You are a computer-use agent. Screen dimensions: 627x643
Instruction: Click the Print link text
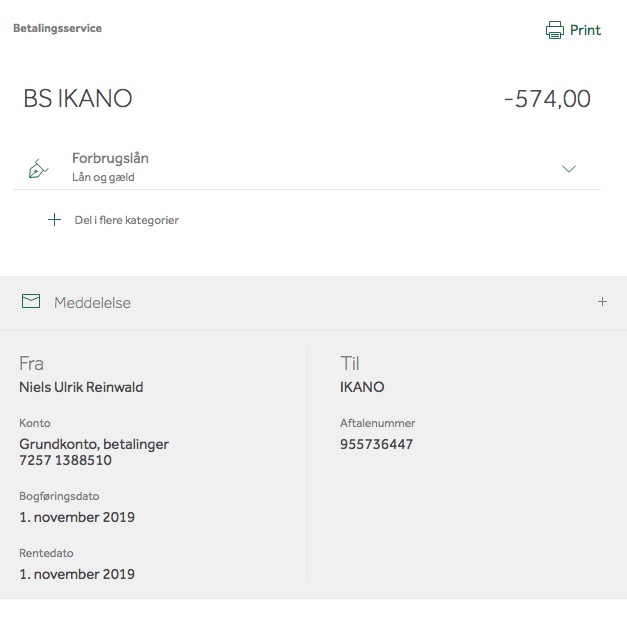[585, 30]
